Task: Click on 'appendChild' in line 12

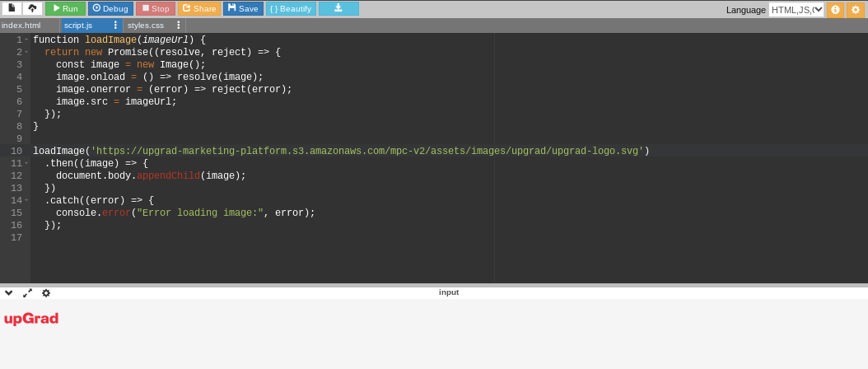Action: [x=168, y=175]
